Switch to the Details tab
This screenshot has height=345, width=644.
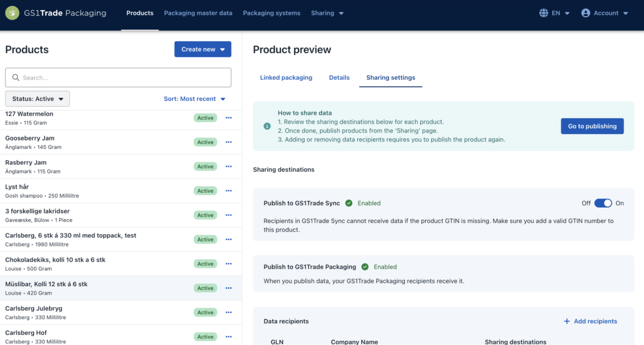coord(339,77)
